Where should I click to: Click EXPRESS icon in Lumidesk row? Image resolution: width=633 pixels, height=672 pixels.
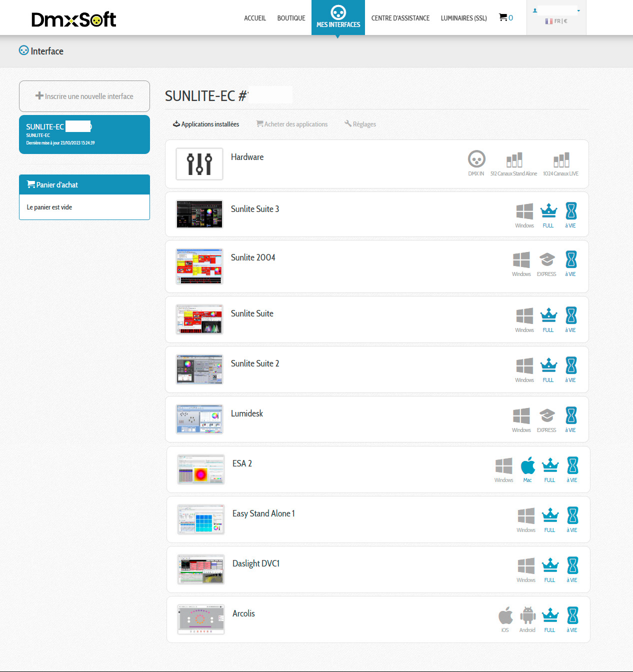(x=547, y=415)
